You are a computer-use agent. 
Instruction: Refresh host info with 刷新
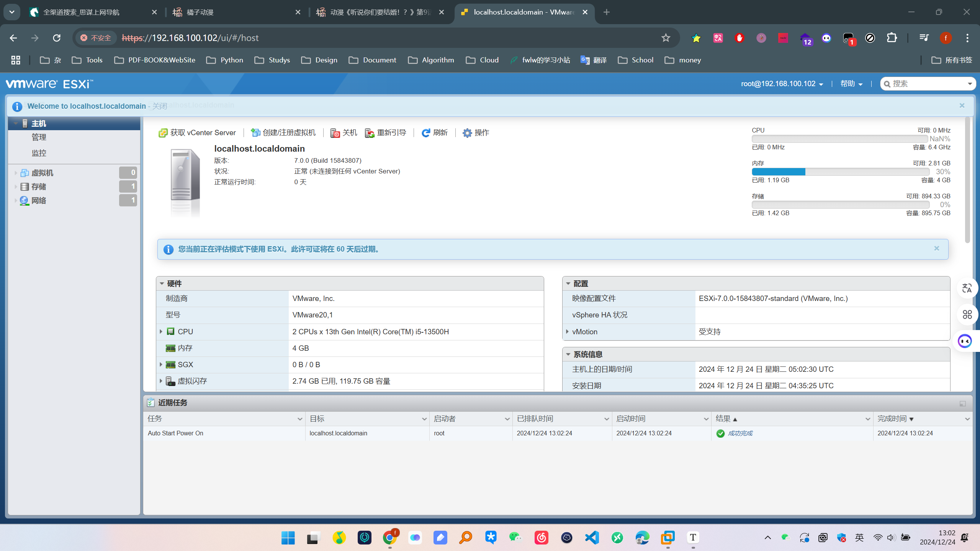434,133
